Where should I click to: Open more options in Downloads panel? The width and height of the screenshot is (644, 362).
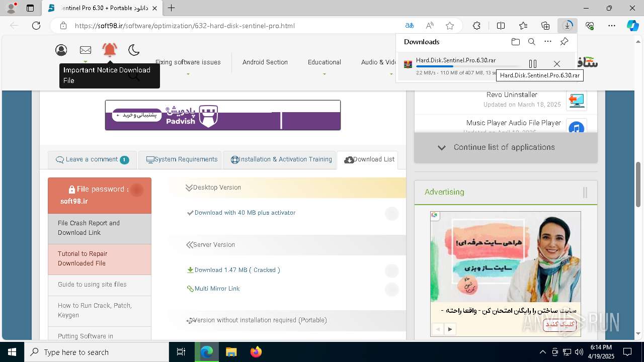[548, 42]
